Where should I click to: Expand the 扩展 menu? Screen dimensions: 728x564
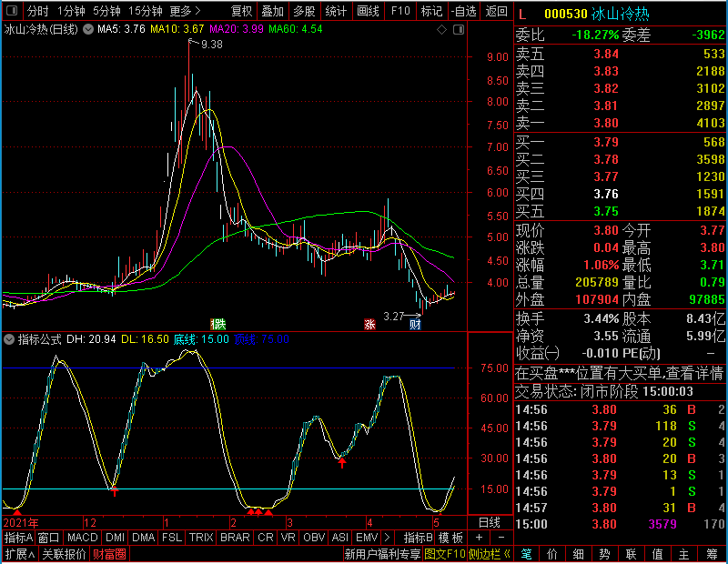tap(20, 554)
